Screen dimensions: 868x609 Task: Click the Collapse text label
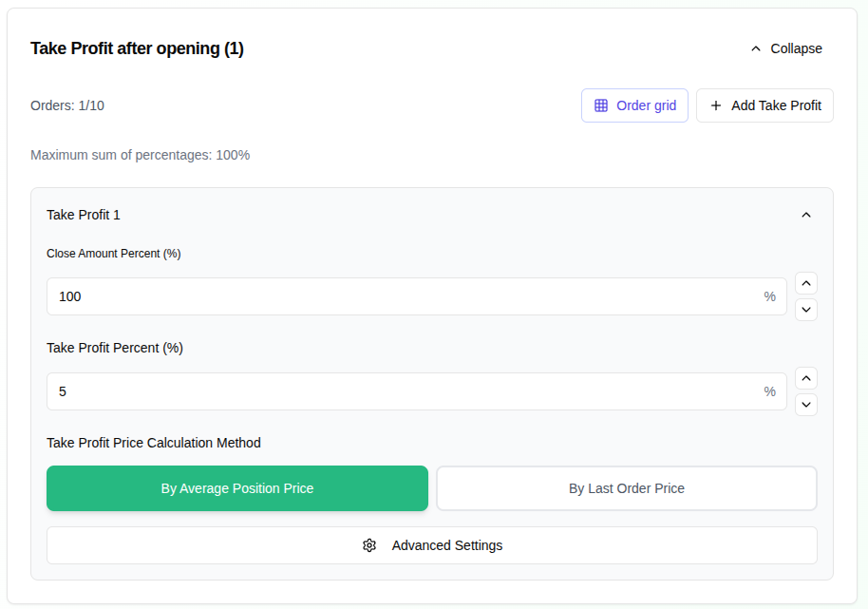[796, 48]
